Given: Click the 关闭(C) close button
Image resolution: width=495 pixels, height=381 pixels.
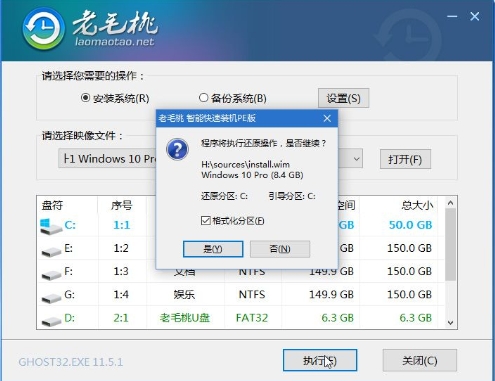Looking at the screenshot, I should tap(420, 360).
